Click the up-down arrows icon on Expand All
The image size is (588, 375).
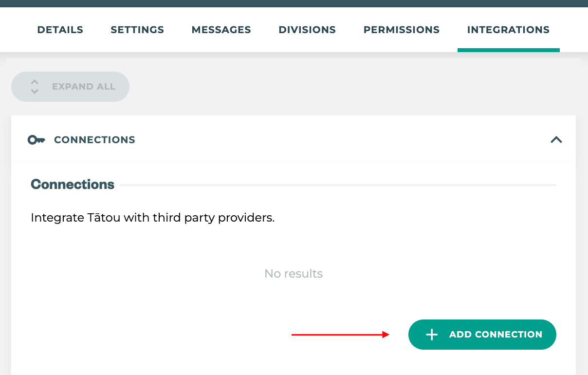point(34,87)
